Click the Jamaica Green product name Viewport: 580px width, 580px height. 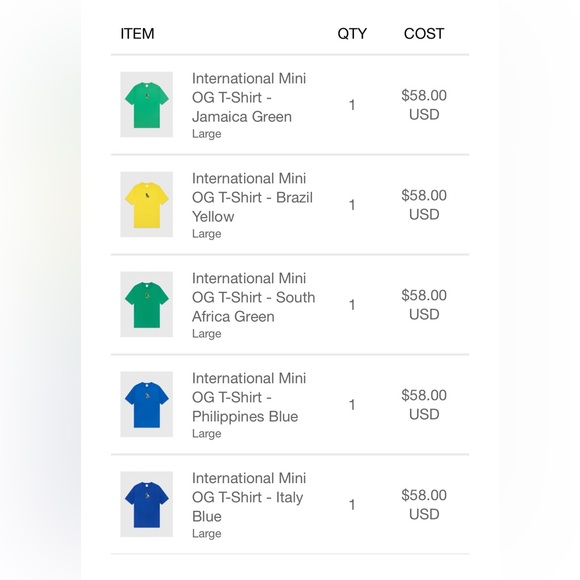(249, 98)
